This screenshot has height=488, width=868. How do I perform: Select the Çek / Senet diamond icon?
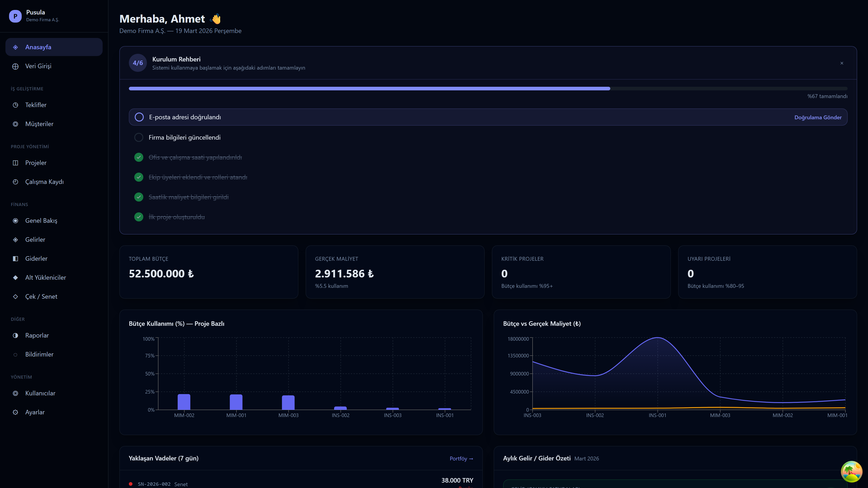pos(16,296)
